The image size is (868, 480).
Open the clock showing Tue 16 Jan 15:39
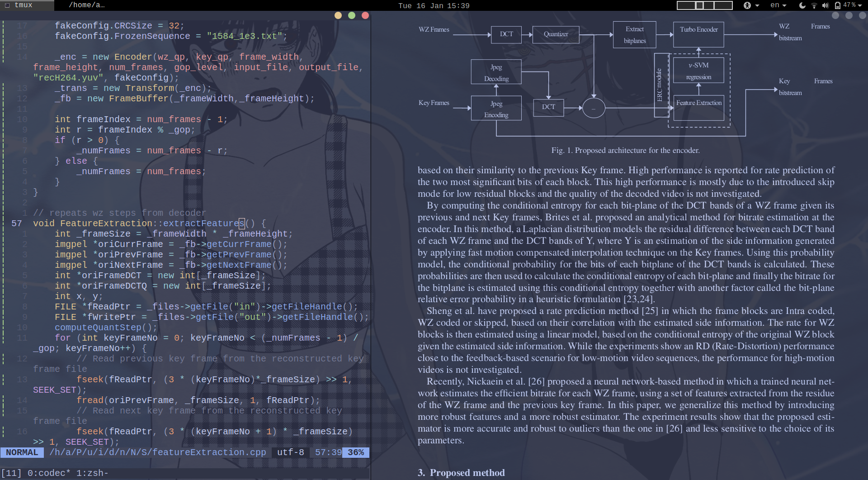coord(434,5)
